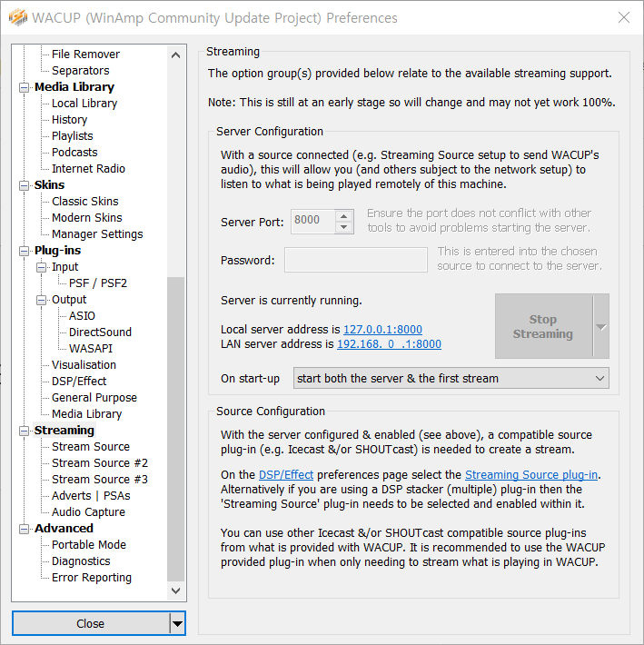644x645 pixels.
Task: Select the Plug-ins heading
Action: click(x=57, y=251)
